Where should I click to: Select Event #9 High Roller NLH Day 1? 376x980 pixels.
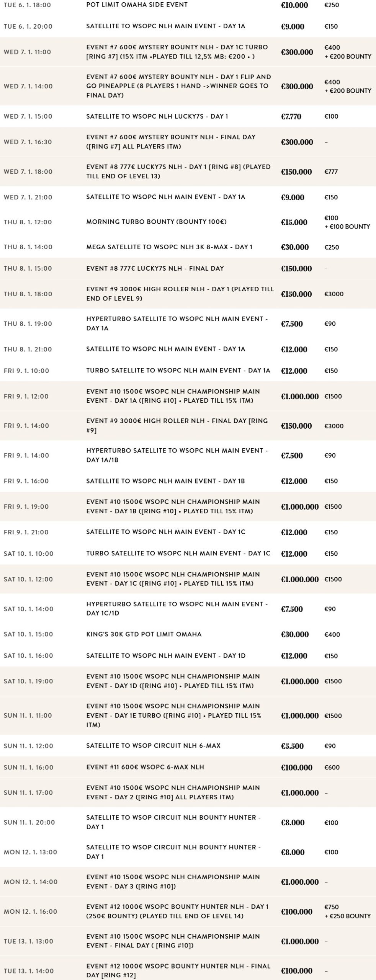[x=180, y=294]
